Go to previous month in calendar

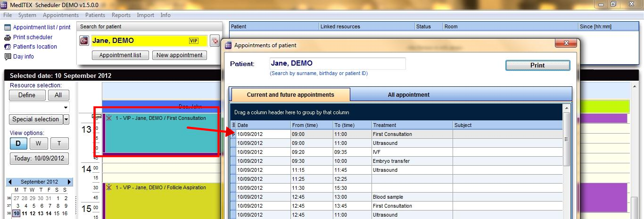click(10, 182)
